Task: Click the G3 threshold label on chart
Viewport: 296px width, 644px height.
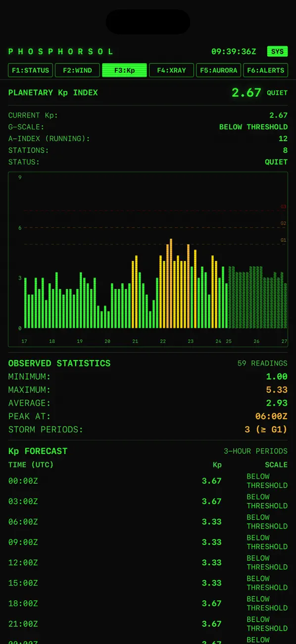Action: 283,207
